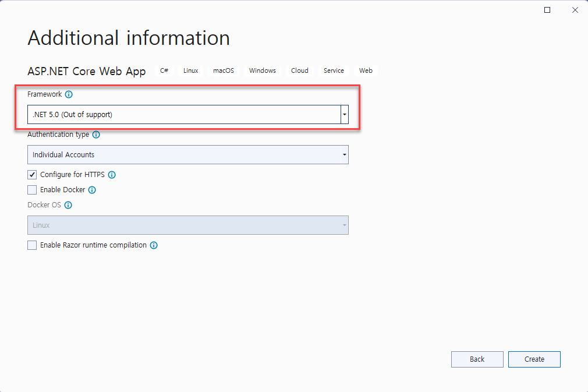Click the Web tag

pyautogui.click(x=366, y=70)
